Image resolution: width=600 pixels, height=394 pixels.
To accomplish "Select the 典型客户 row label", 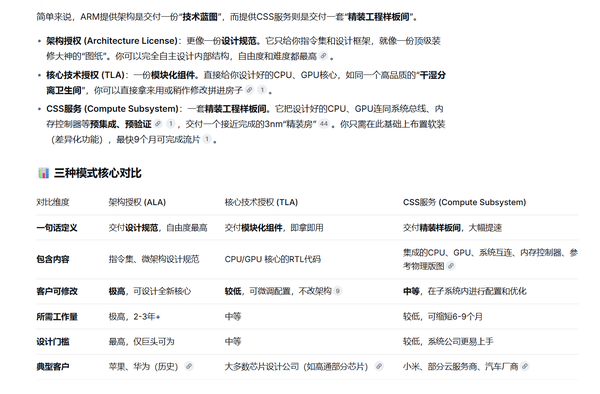I will pyautogui.click(x=53, y=366).
